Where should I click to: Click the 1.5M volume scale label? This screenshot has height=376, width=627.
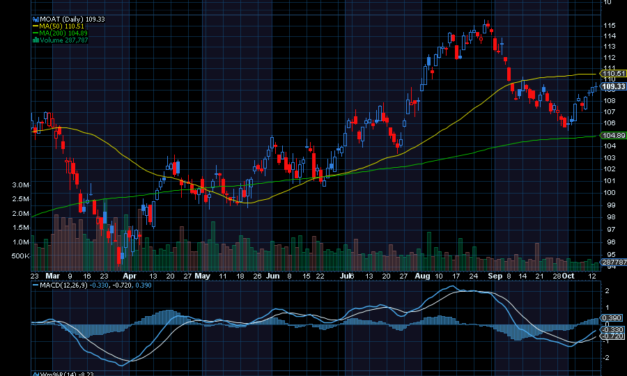tap(20, 228)
